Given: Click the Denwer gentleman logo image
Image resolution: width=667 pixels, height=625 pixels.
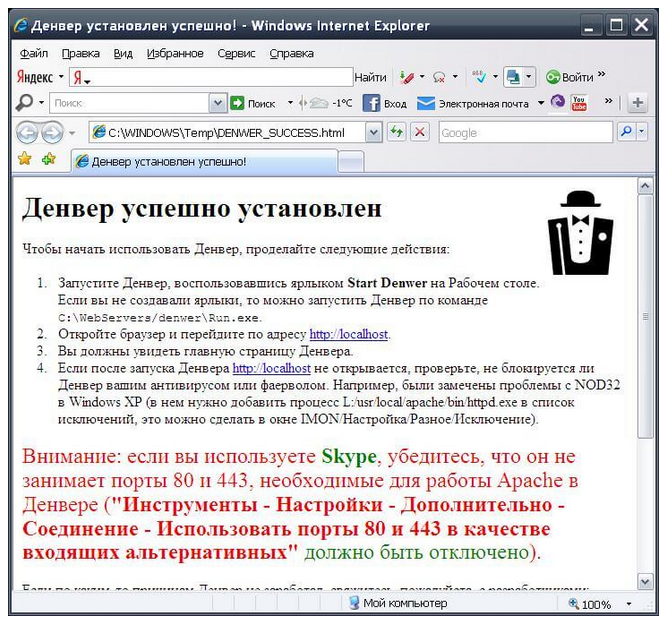Looking at the screenshot, I should (x=581, y=233).
